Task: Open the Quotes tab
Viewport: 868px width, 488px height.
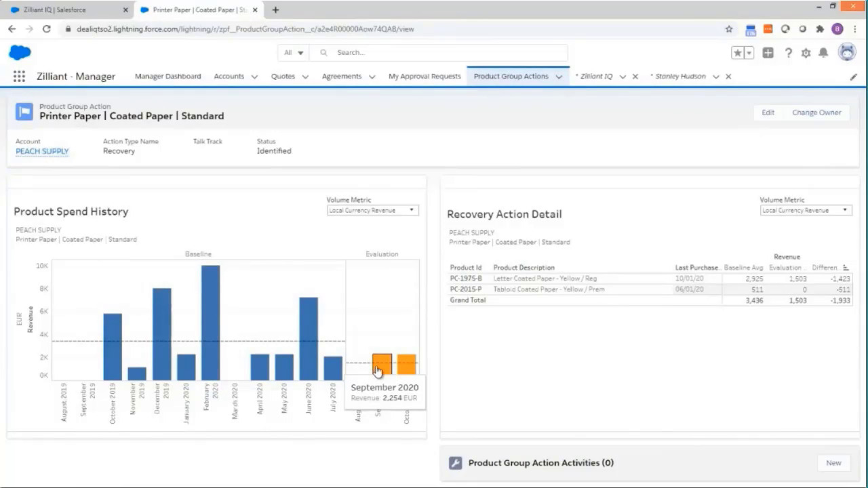Action: coord(283,77)
